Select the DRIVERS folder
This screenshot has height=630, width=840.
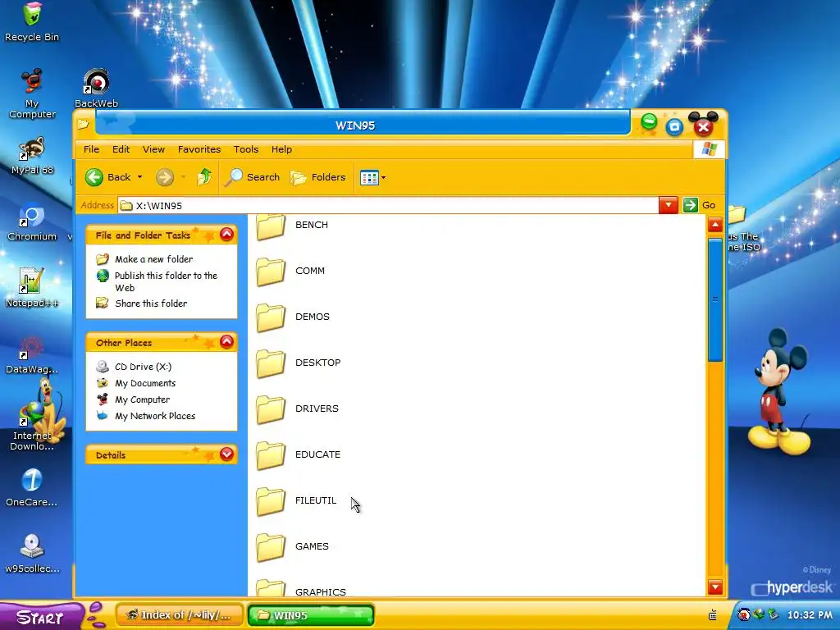pyautogui.click(x=297, y=409)
